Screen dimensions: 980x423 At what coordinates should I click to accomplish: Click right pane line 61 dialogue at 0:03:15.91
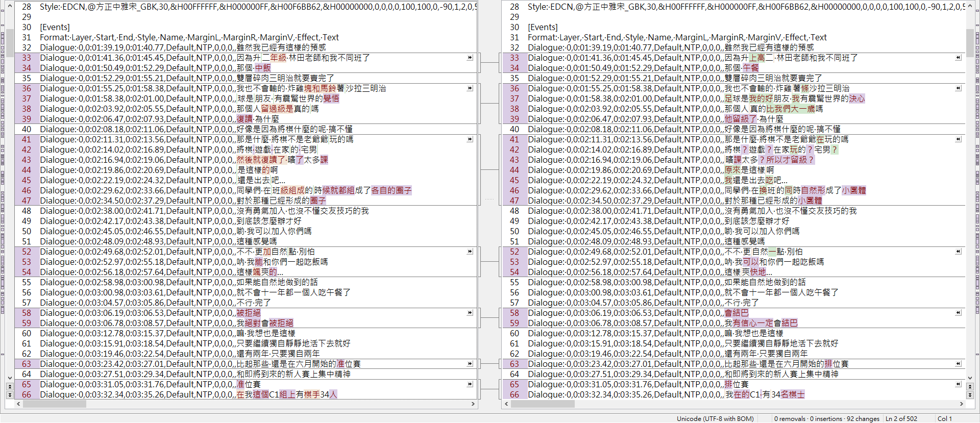point(683,343)
